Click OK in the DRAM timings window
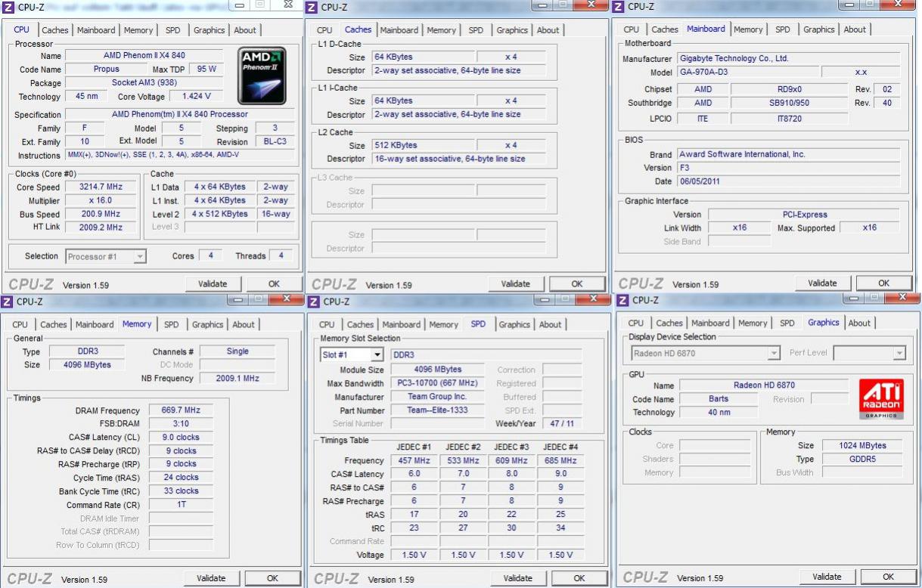Screen dimensions: 922x588 [x=272, y=577]
